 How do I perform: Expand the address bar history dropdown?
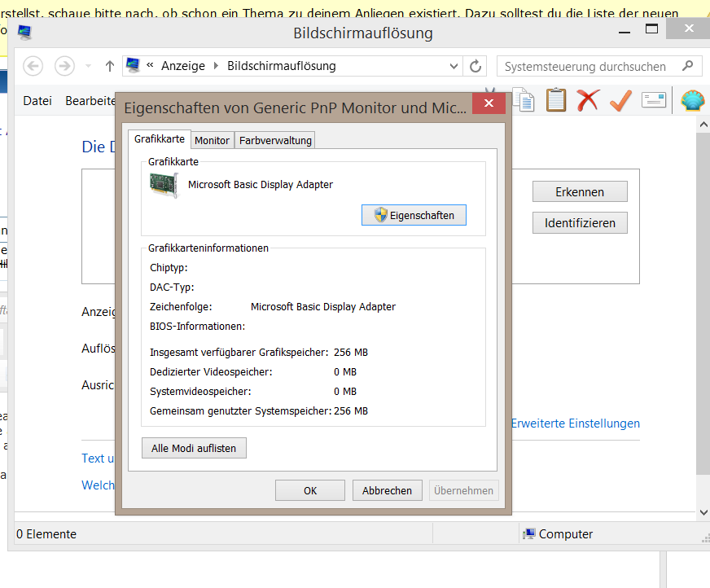(454, 66)
